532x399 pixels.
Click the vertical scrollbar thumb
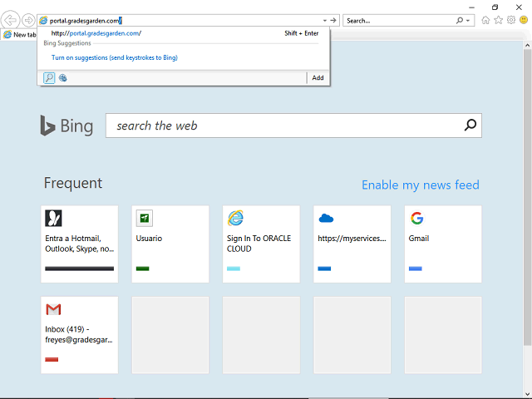click(x=527, y=198)
